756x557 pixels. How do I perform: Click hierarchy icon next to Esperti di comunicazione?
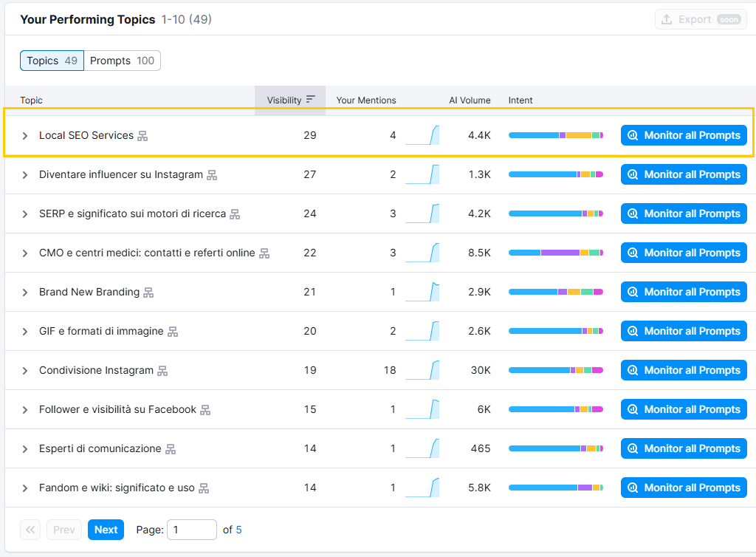coord(171,449)
